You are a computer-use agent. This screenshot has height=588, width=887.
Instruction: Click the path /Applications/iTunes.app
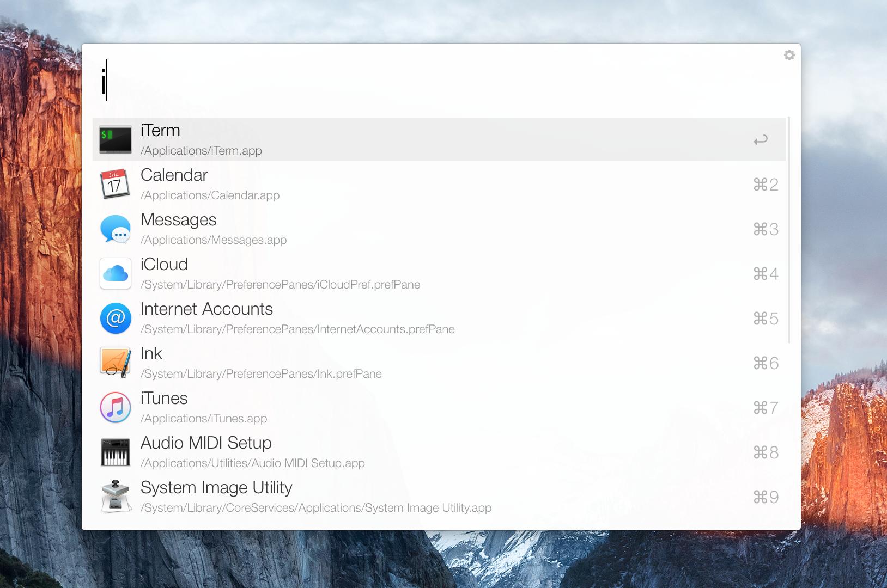[x=204, y=419]
